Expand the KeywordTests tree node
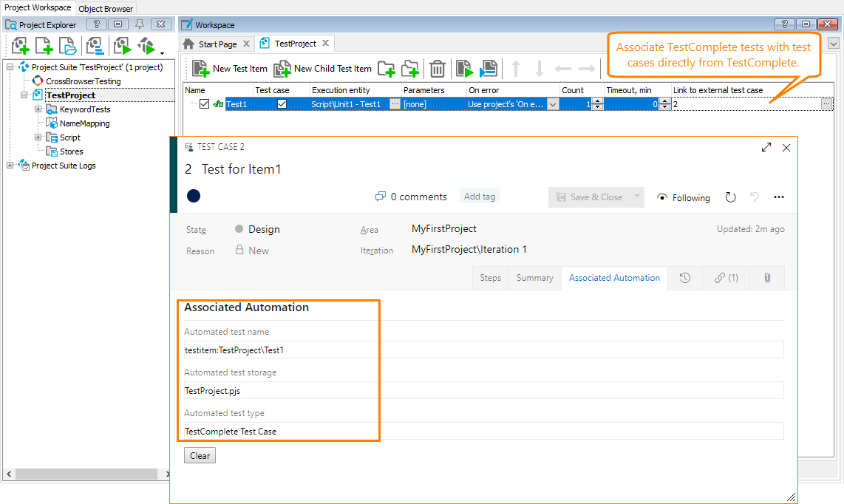Screen dimensions: 844x504 [x=38, y=109]
